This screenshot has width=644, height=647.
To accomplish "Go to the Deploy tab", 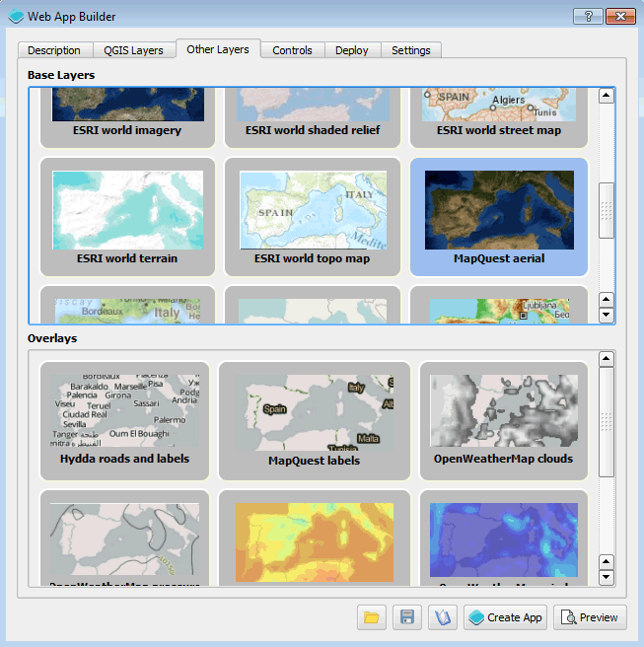I will [x=351, y=50].
